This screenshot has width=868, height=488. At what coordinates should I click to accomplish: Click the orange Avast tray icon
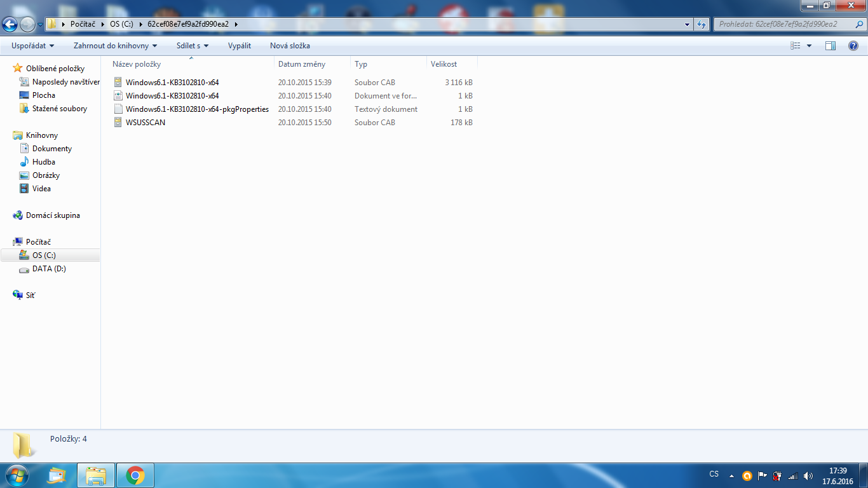[747, 475]
